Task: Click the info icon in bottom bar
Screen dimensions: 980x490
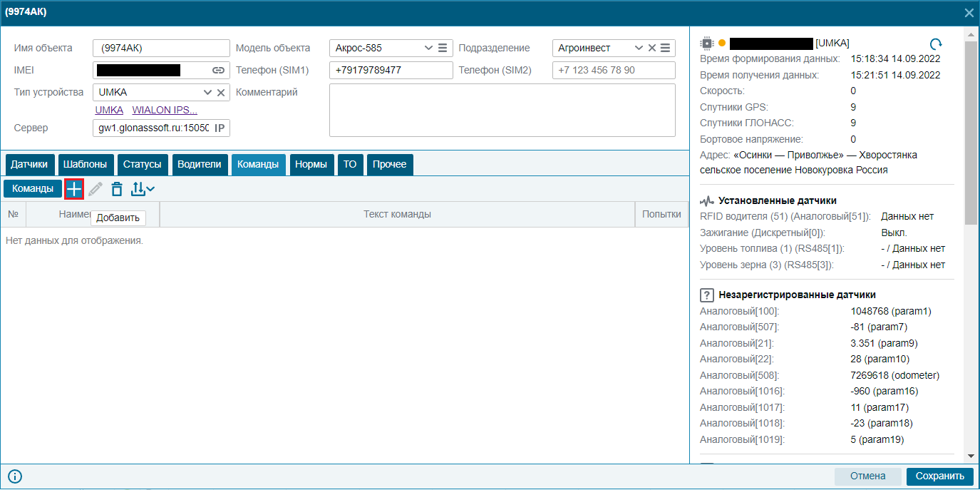Action: (x=15, y=476)
